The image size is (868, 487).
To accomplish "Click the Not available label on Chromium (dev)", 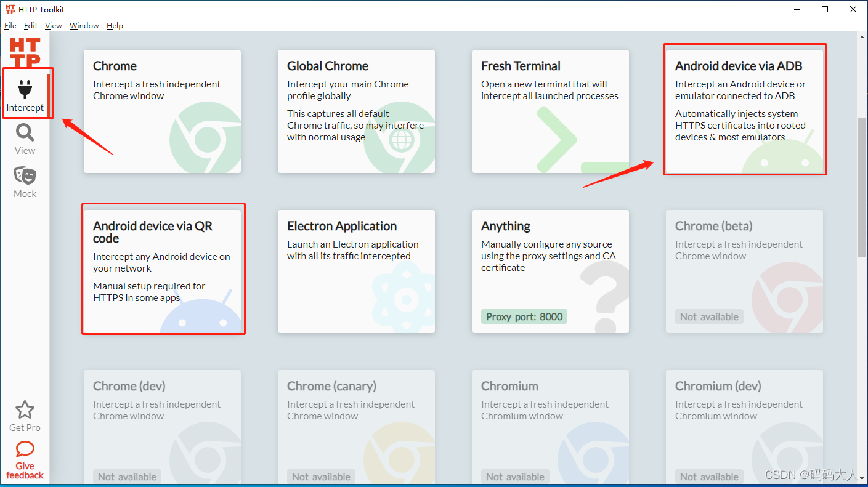I will click(x=709, y=477).
